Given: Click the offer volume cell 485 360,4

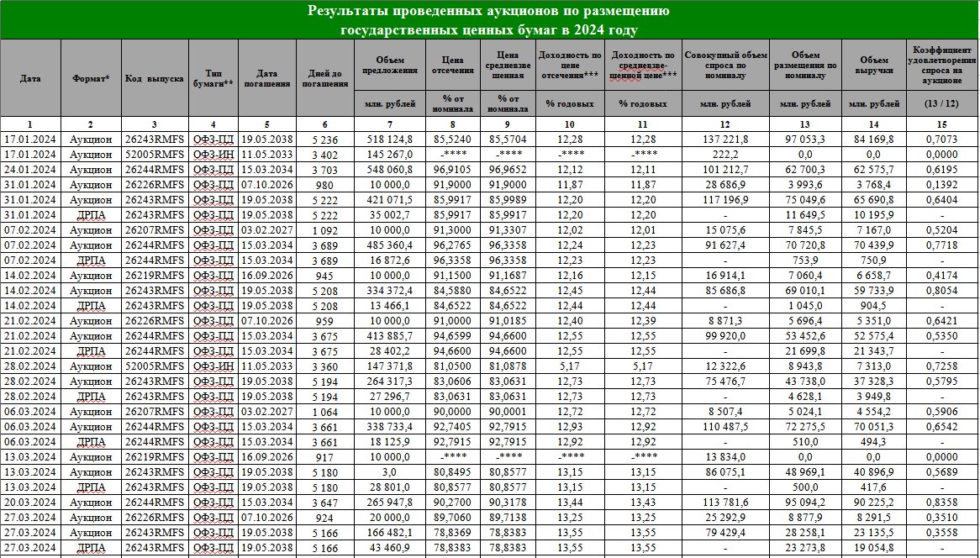Looking at the screenshot, I should (x=390, y=245).
